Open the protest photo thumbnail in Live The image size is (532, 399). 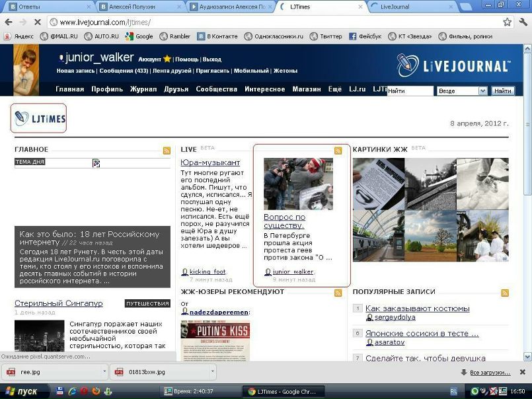coord(298,184)
